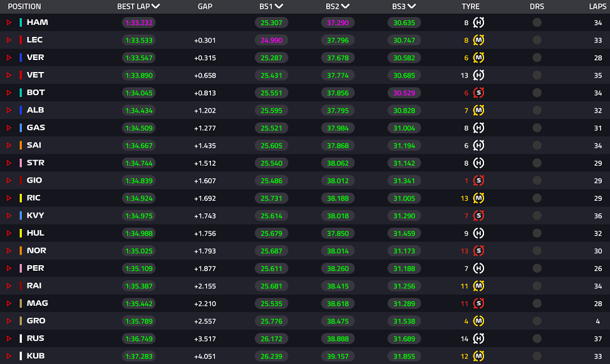Click the teal team color bar beside BOT
The height and width of the screenshot is (364, 610).
pos(21,93)
